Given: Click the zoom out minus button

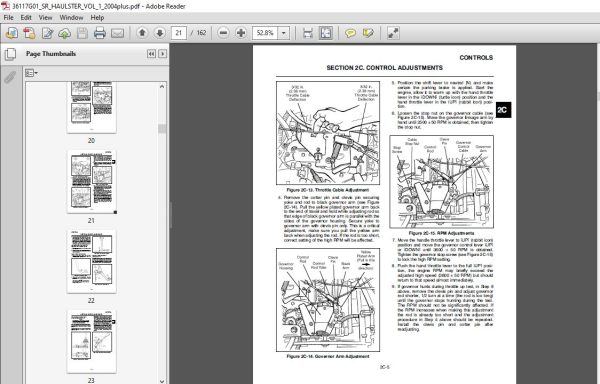Looking at the screenshot, I should point(223,33).
